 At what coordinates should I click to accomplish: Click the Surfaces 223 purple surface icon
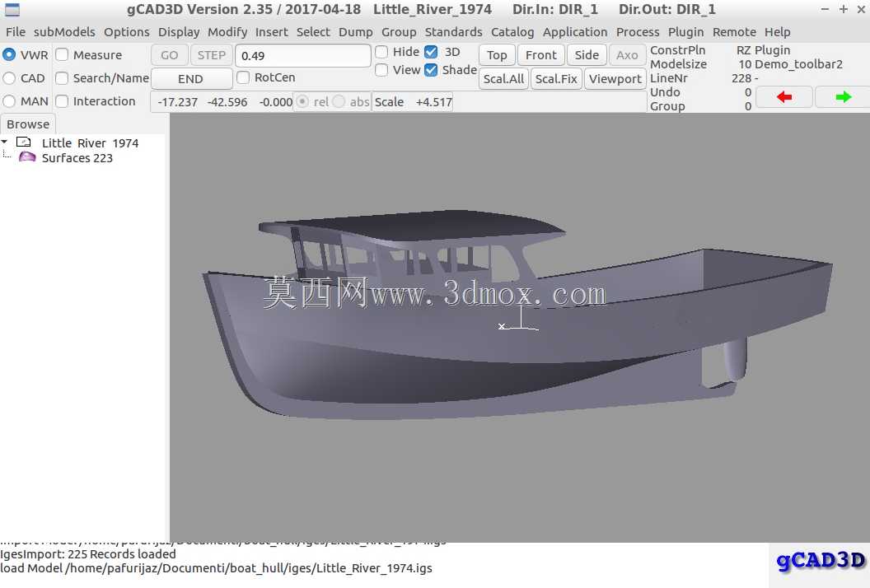pyautogui.click(x=27, y=157)
